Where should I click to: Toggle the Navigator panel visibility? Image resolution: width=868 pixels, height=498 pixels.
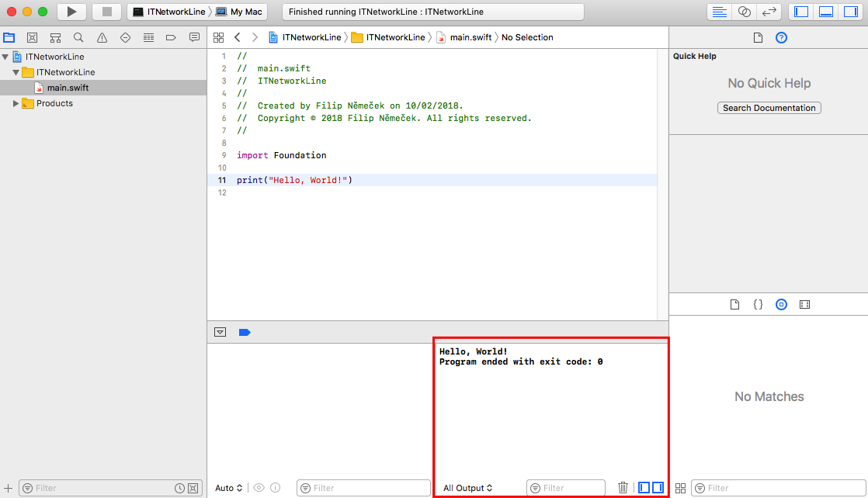(803, 12)
